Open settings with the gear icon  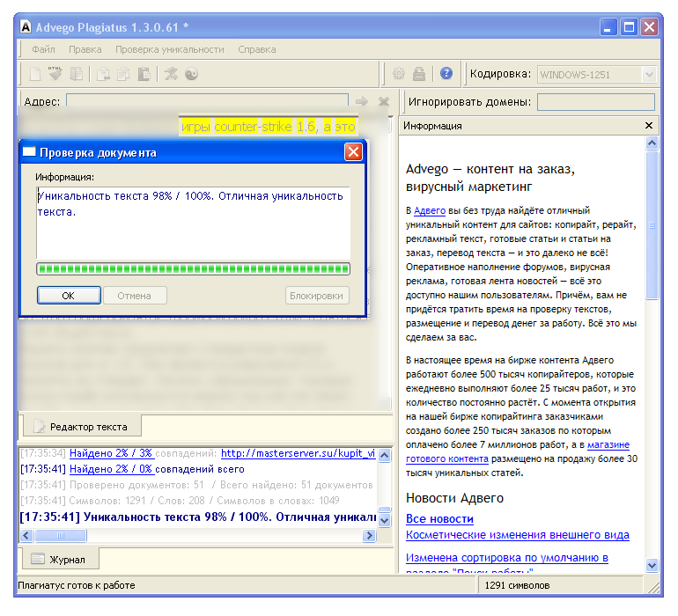pyautogui.click(x=399, y=74)
